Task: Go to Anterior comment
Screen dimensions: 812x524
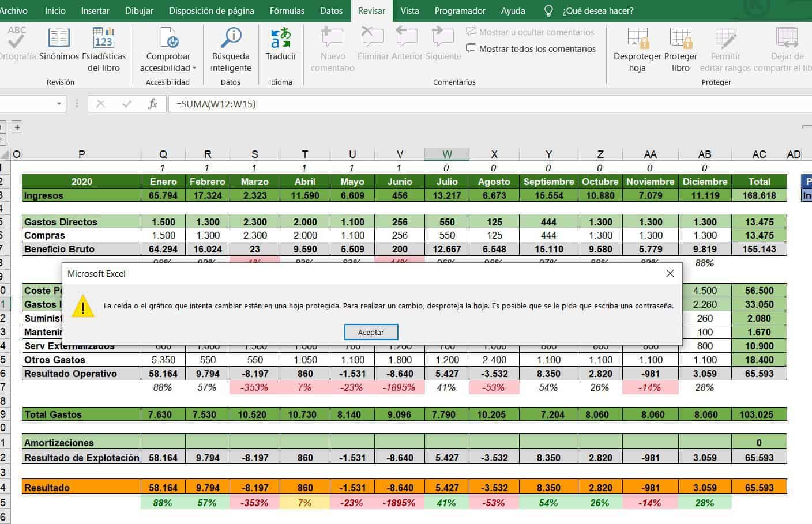Action: [x=407, y=43]
